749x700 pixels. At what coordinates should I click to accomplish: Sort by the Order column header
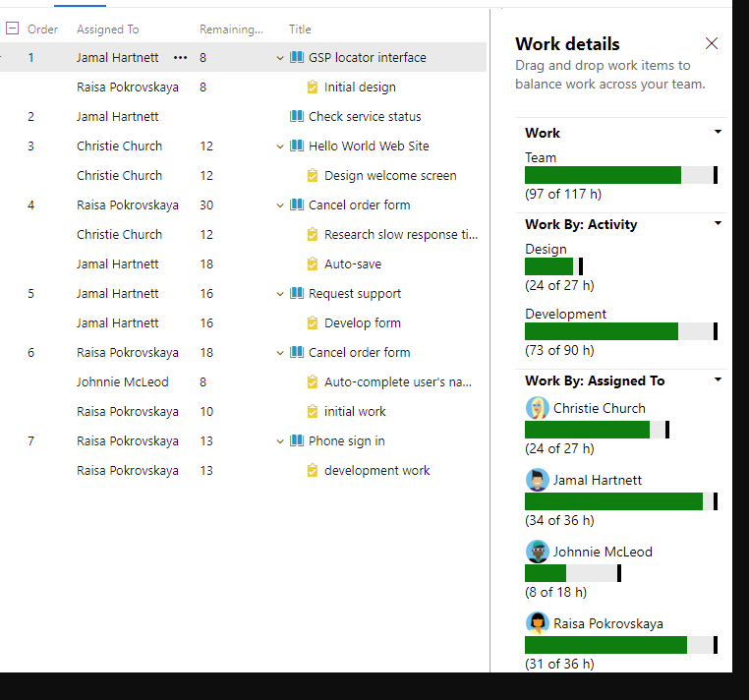[42, 29]
